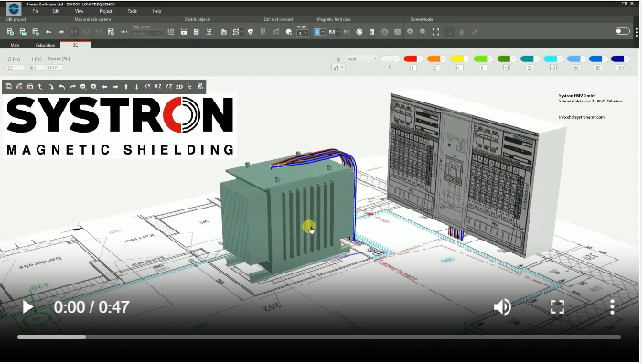643x364 pixels.
Task: Click the Z [m] input field
Action: pos(15,68)
